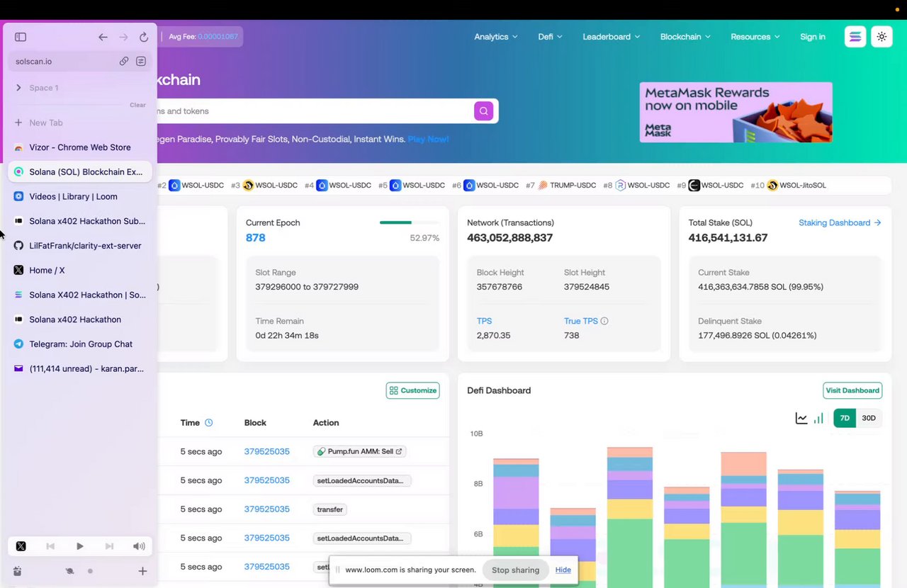Click the Visit Dashboard button
This screenshot has width=907, height=588.
852,390
